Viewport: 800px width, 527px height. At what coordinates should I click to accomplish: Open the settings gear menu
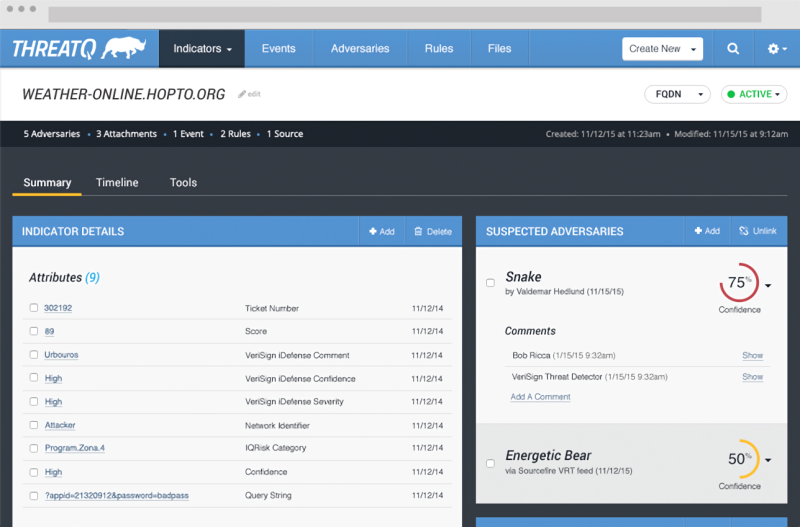[x=775, y=48]
